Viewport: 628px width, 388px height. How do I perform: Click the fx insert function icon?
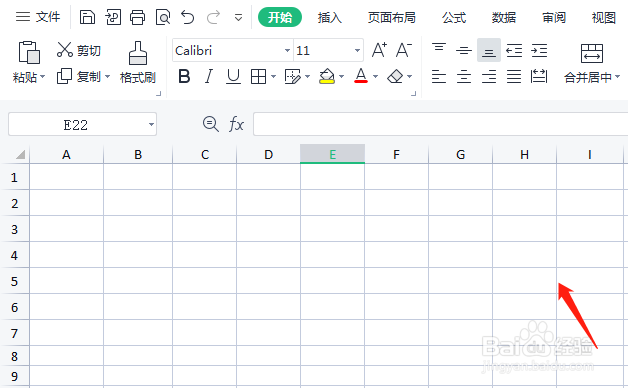[236, 124]
